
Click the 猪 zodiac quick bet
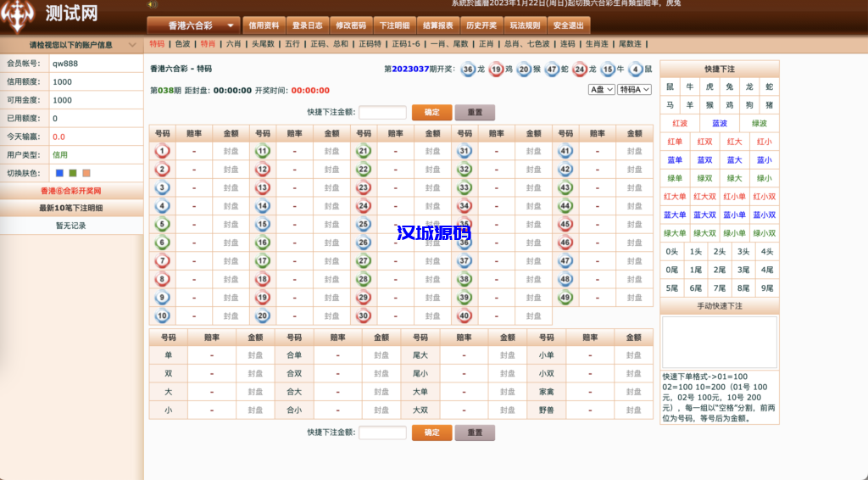[770, 105]
